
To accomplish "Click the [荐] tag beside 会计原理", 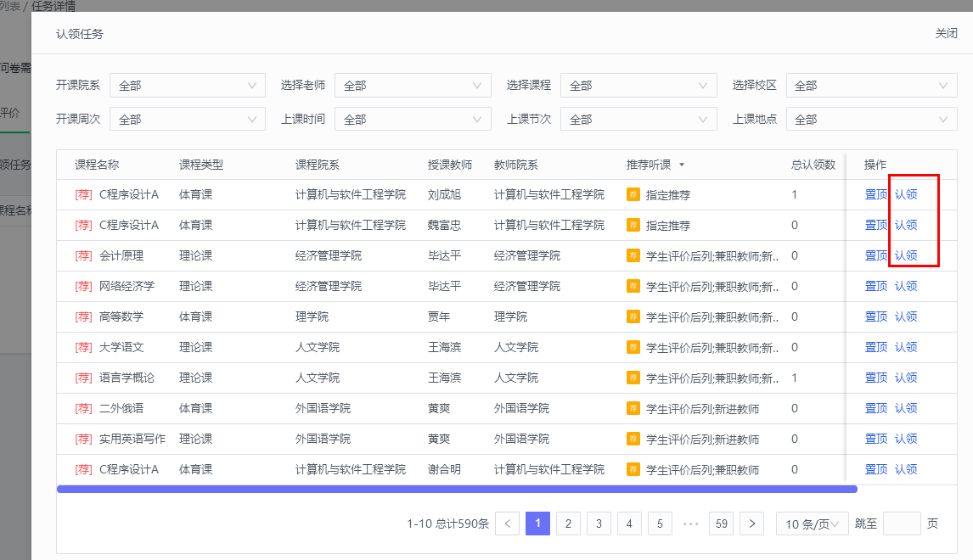I will (x=83, y=255).
